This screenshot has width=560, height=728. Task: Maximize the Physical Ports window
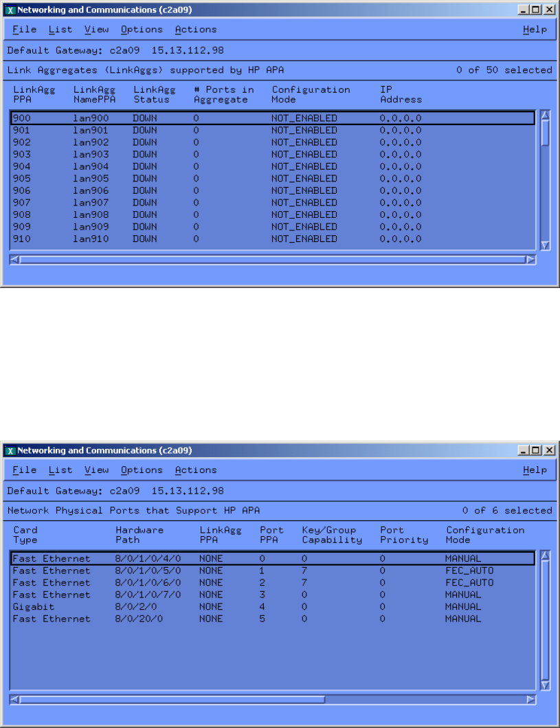pyautogui.click(x=536, y=450)
